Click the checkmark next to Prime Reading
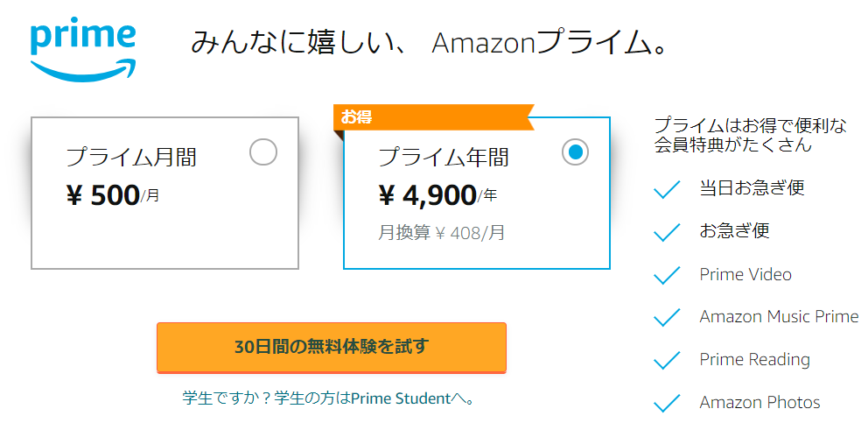868x423 pixels. point(668,360)
